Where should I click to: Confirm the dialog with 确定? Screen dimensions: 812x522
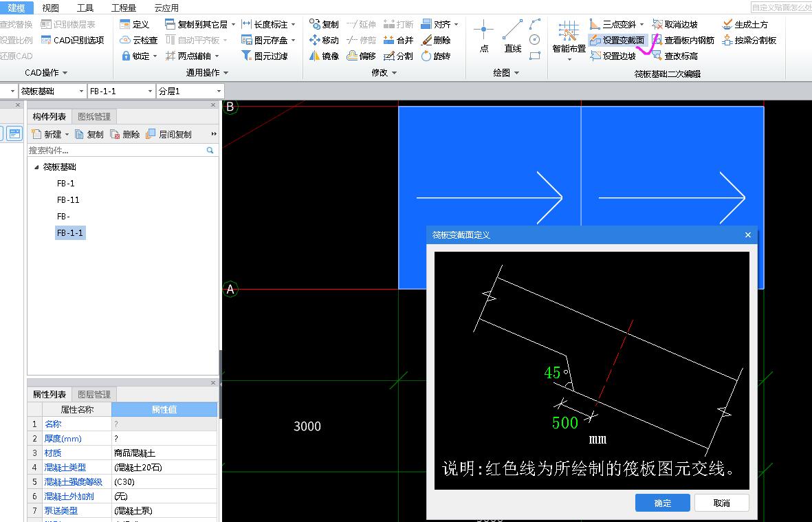[x=662, y=503]
